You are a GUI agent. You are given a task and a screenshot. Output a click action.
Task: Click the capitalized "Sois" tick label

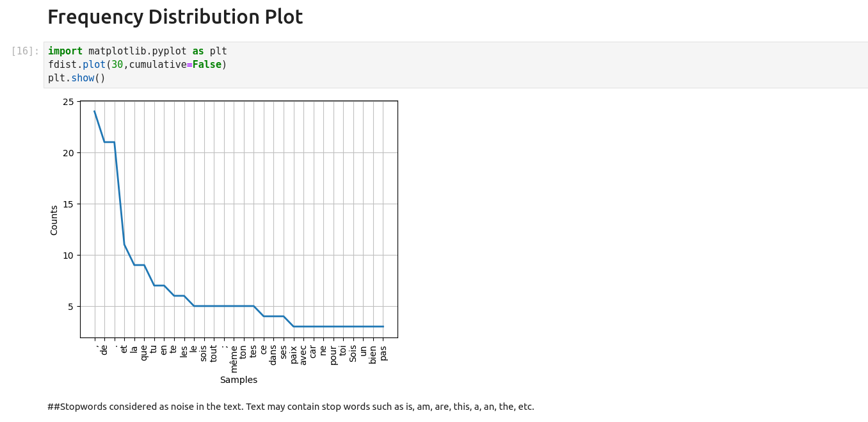click(x=353, y=353)
